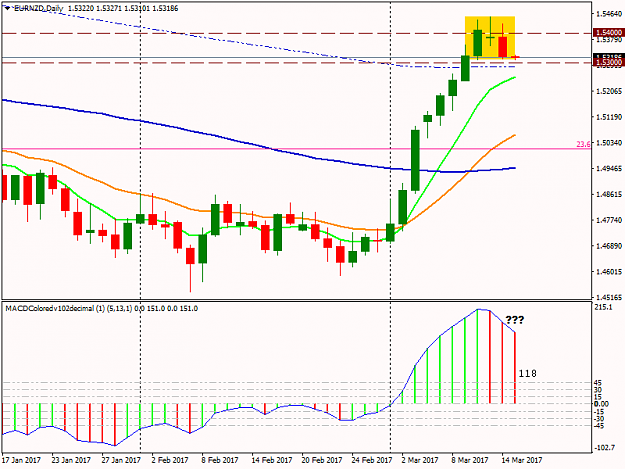Viewport: 625px width, 469px height.
Task: Click the 1.50340 price scale value
Action: pyautogui.click(x=609, y=143)
